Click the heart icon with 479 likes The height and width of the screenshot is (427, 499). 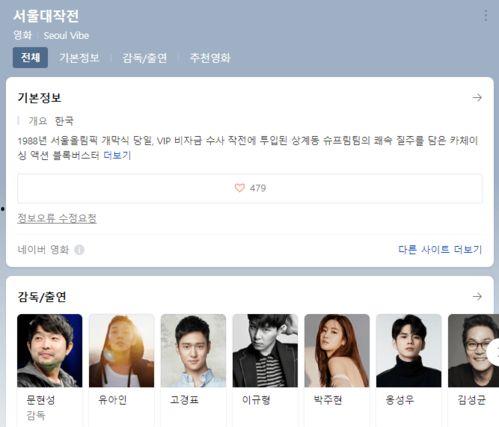[x=239, y=188]
